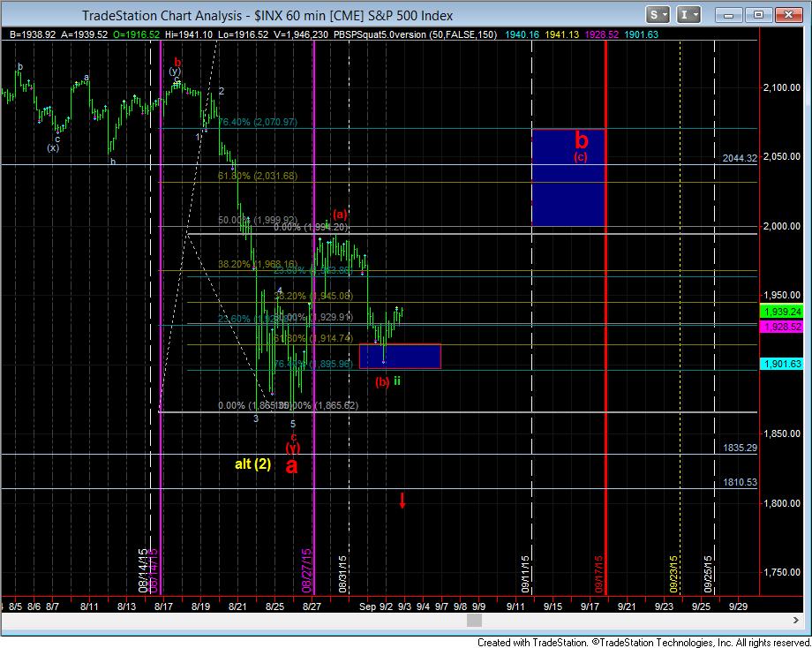The image size is (812, 648).
Task: Minimize the Chart Analysis window
Action: point(729,15)
